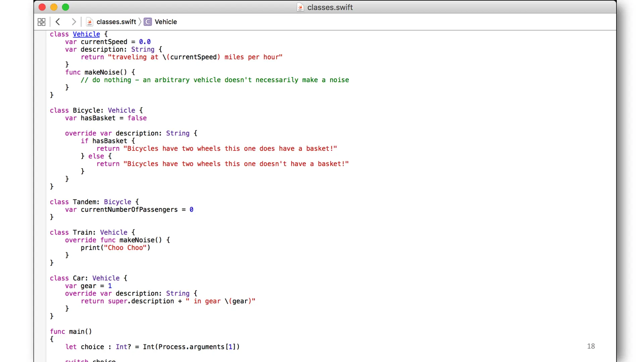Viewport: 644px width, 362px height.
Task: Click the super.description expression in Car
Action: pyautogui.click(x=141, y=301)
